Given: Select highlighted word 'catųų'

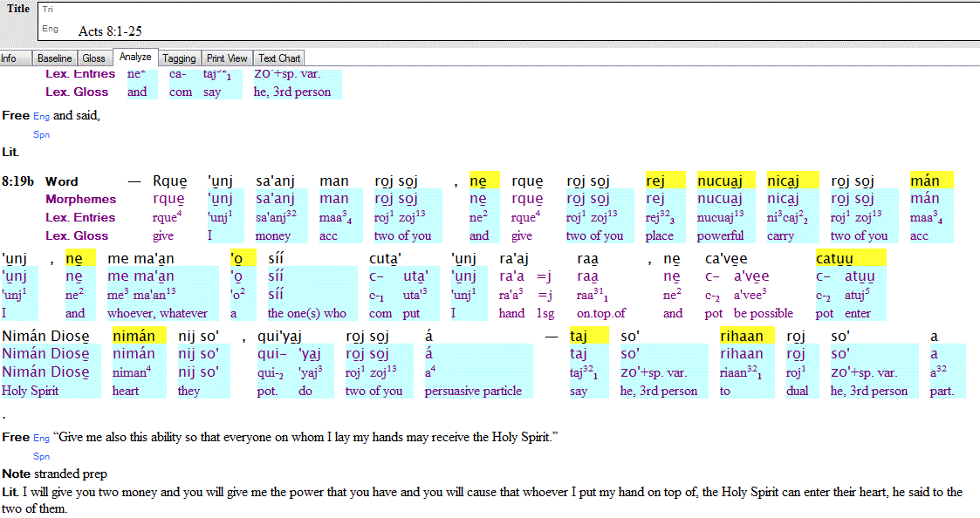Looking at the screenshot, I should point(851,258).
